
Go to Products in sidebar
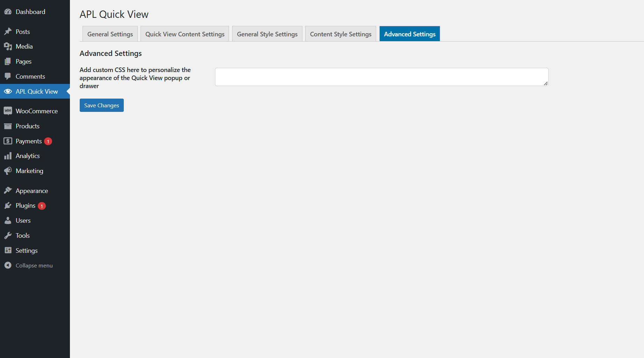click(35, 126)
